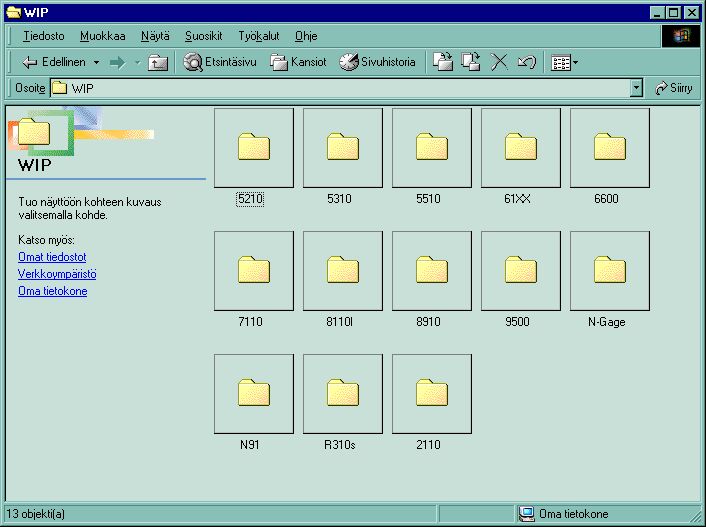Select the N91 folder thumbnail
The height and width of the screenshot is (527, 706).
click(254, 394)
